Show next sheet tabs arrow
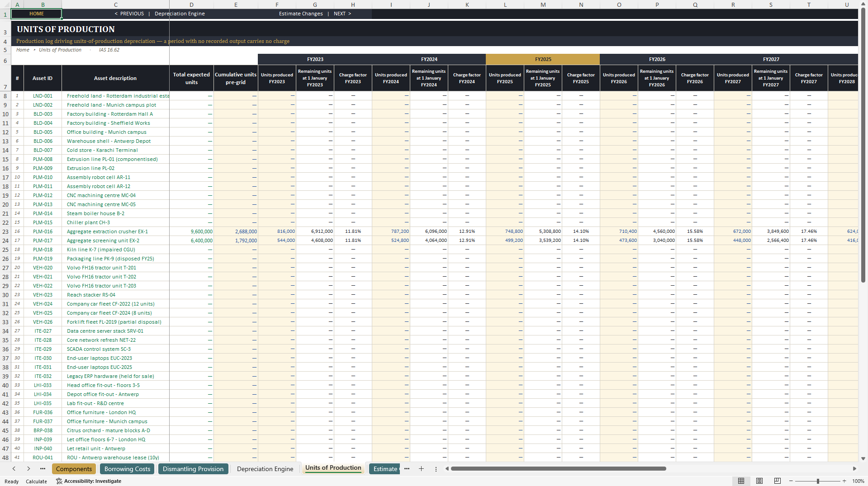This screenshot has width=868, height=486. click(28, 469)
